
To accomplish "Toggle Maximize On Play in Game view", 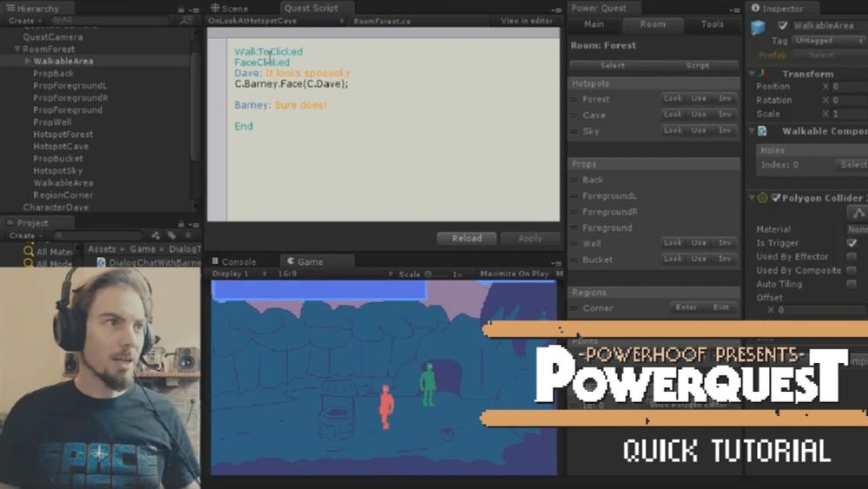I will coord(514,274).
